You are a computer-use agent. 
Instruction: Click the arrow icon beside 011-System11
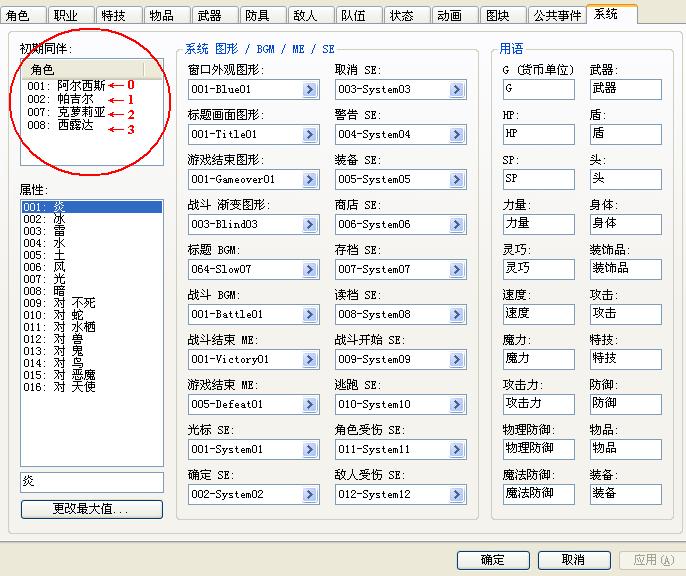457,450
